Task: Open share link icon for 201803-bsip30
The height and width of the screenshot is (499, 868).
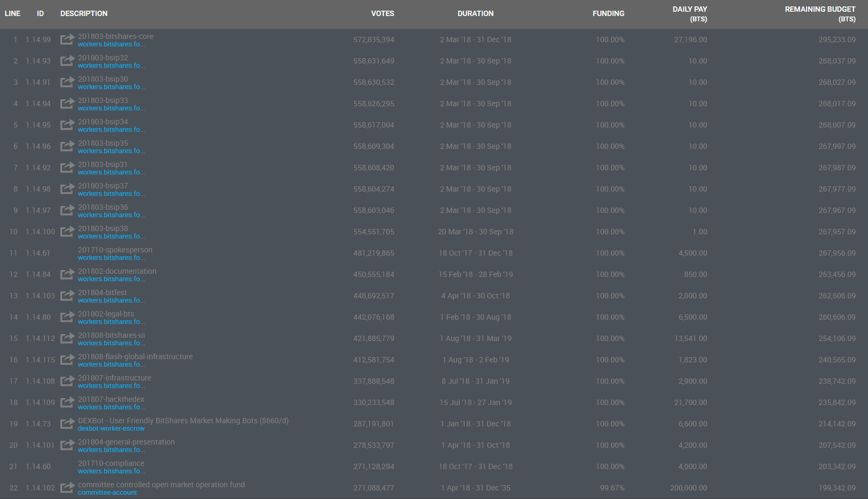Action: pyautogui.click(x=67, y=82)
